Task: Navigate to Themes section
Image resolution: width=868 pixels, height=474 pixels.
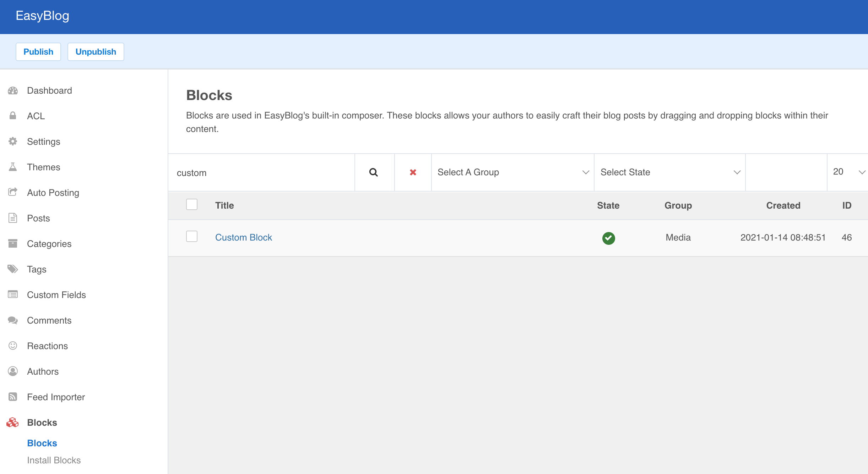Action: (44, 167)
